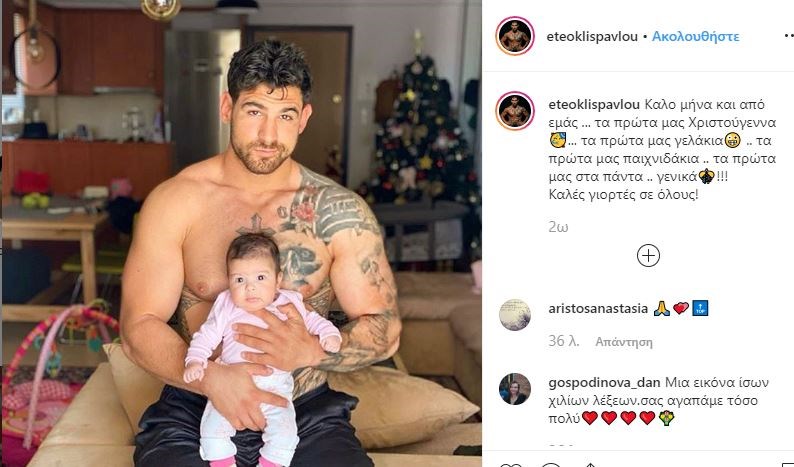Open eteoklispavlou avatar beside the caption

click(x=515, y=111)
